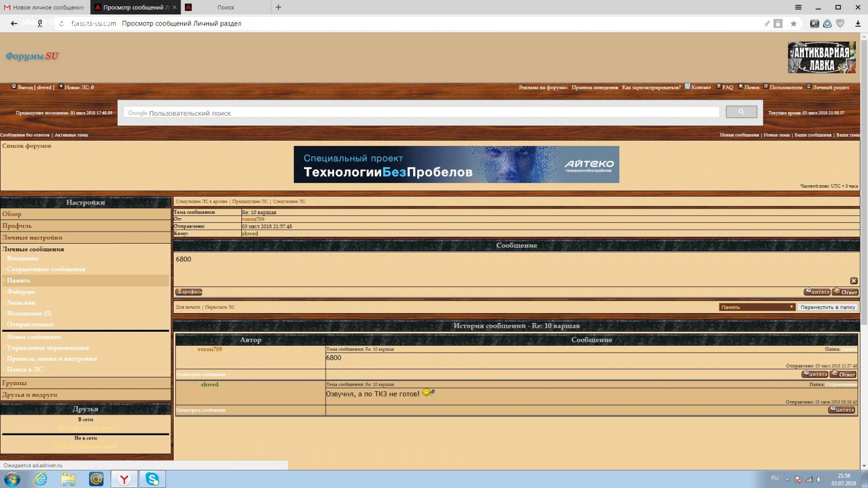
Task: Open the 'Память' folder dropdown
Action: (x=757, y=307)
